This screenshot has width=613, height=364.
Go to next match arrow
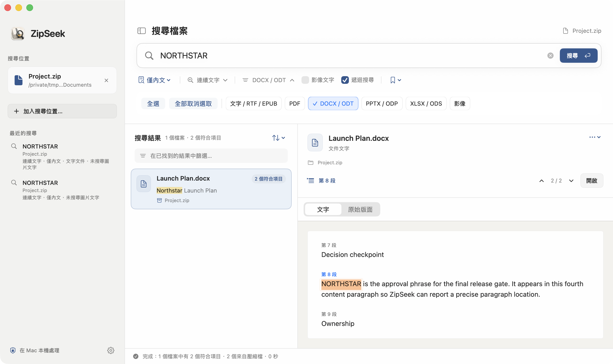point(571,181)
